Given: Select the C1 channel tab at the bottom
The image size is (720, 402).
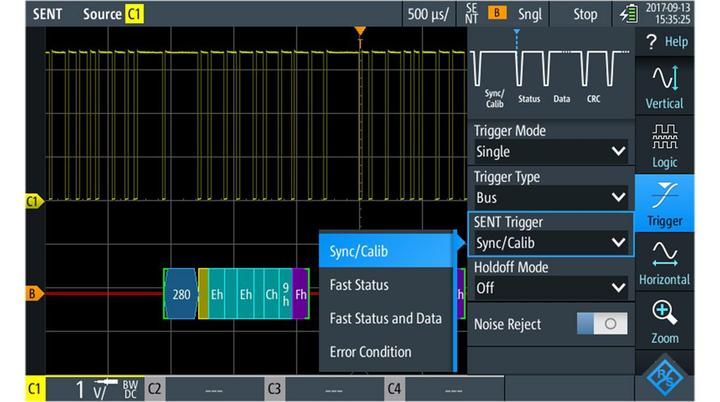Looking at the screenshot, I should point(35,389).
